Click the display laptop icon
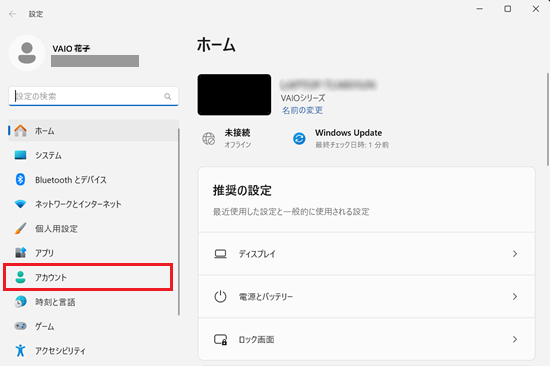This screenshot has width=550, height=366. coord(220,254)
